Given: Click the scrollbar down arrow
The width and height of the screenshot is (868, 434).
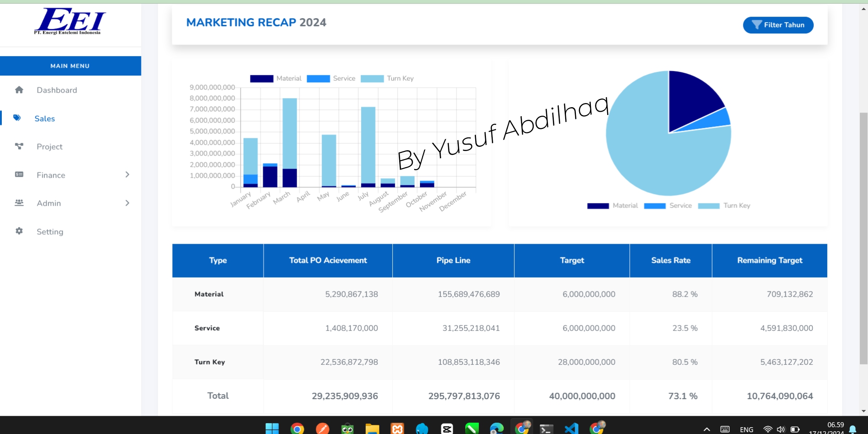Looking at the screenshot, I should coord(863,411).
